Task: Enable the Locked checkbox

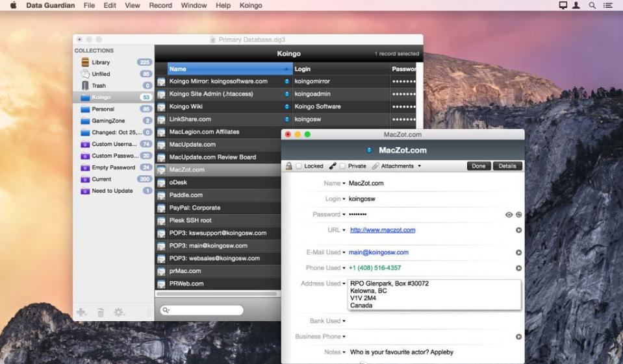Action: (299, 166)
